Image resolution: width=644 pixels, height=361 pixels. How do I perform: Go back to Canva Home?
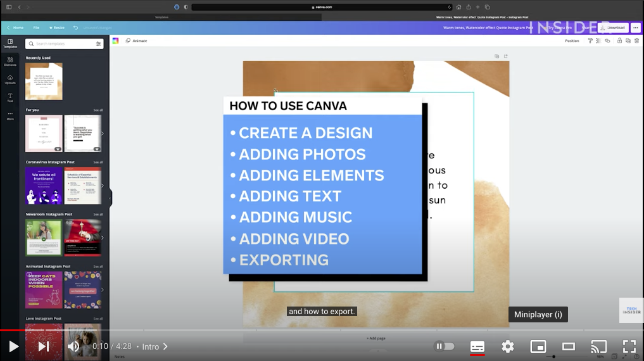tap(15, 27)
